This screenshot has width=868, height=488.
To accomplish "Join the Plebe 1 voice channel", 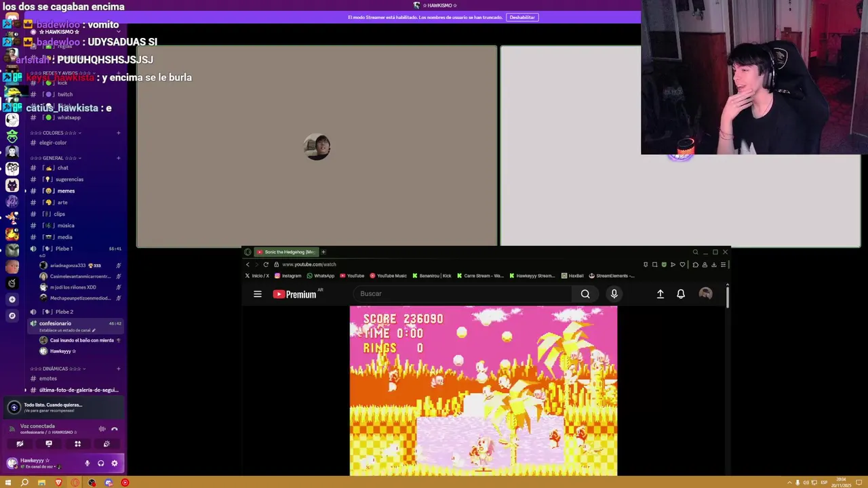I will tap(75, 249).
